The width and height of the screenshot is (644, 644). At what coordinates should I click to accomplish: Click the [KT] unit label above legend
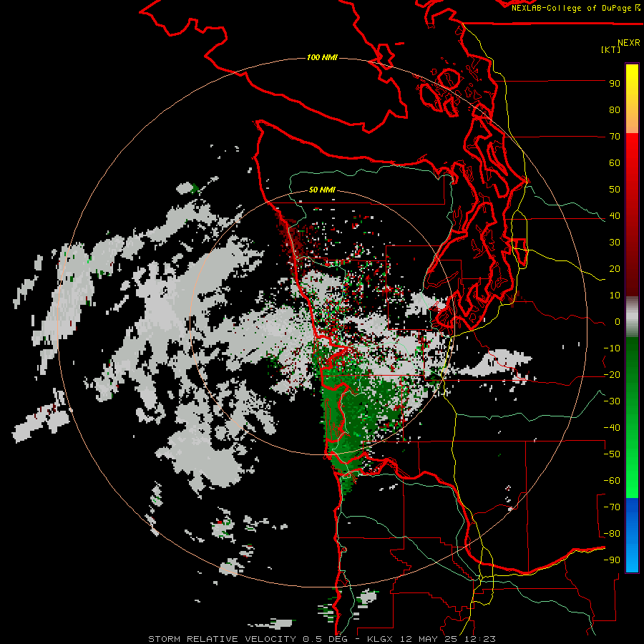[610, 49]
